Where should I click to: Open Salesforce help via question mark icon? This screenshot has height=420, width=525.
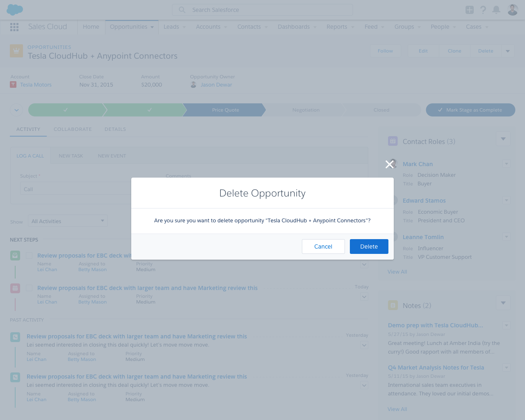tap(483, 9)
